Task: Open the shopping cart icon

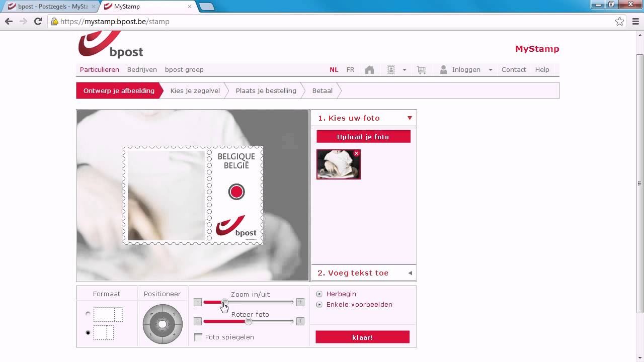Action: (x=422, y=70)
